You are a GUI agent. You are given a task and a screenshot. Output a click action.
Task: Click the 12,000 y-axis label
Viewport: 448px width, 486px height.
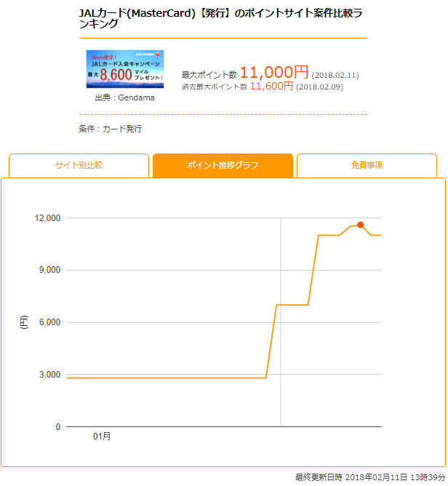pos(47,218)
